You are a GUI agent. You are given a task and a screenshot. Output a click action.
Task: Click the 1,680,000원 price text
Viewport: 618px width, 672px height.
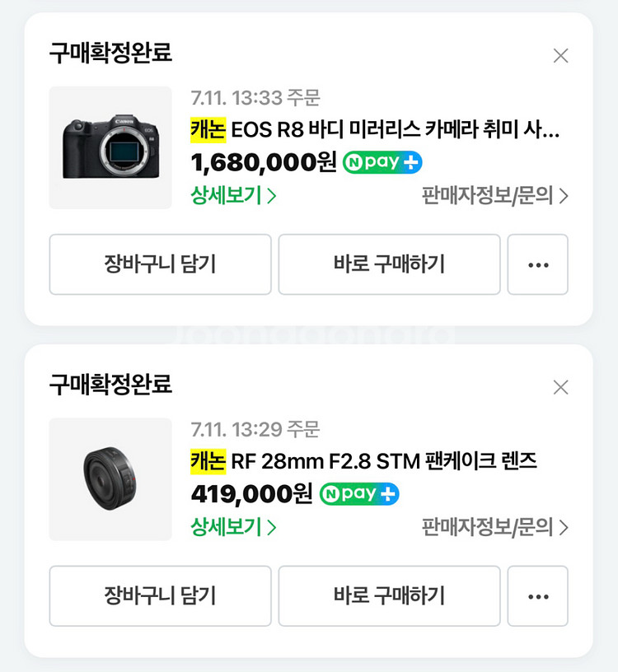click(264, 162)
